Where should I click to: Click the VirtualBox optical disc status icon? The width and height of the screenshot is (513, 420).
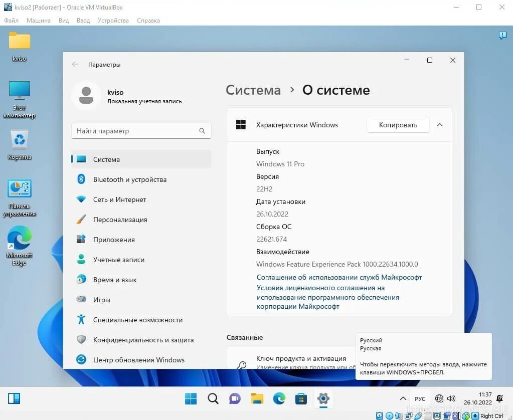coord(389,416)
